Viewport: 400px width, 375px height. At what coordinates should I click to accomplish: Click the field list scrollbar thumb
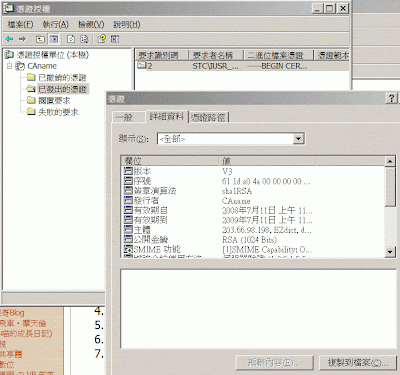point(390,186)
